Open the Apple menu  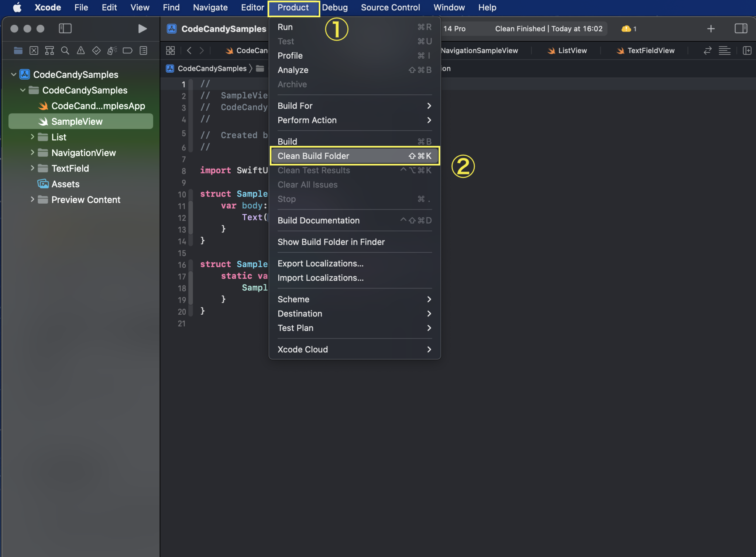tap(17, 7)
